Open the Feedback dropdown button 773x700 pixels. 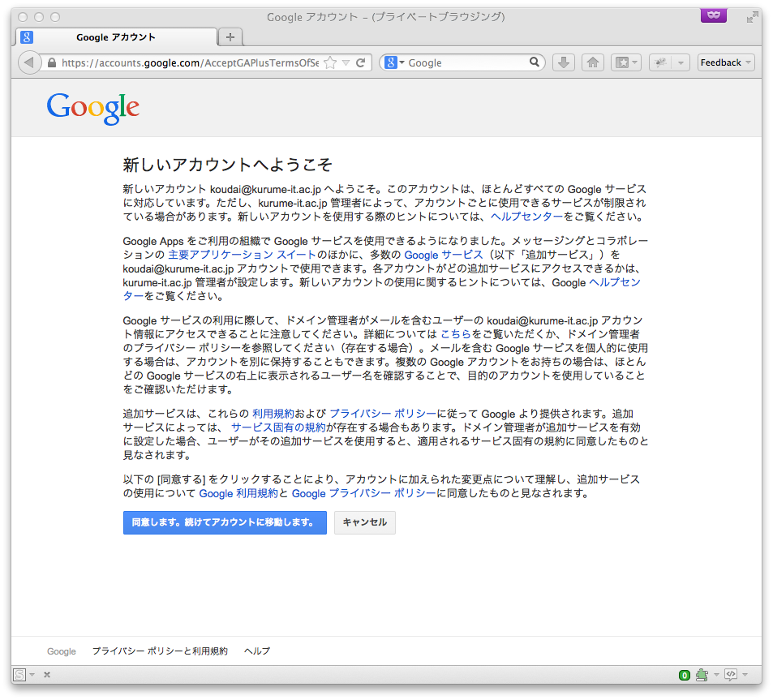pyautogui.click(x=726, y=62)
